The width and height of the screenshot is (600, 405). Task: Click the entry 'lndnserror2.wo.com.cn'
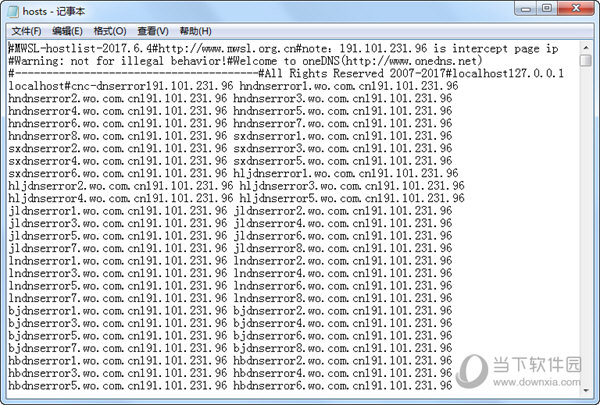point(298,261)
